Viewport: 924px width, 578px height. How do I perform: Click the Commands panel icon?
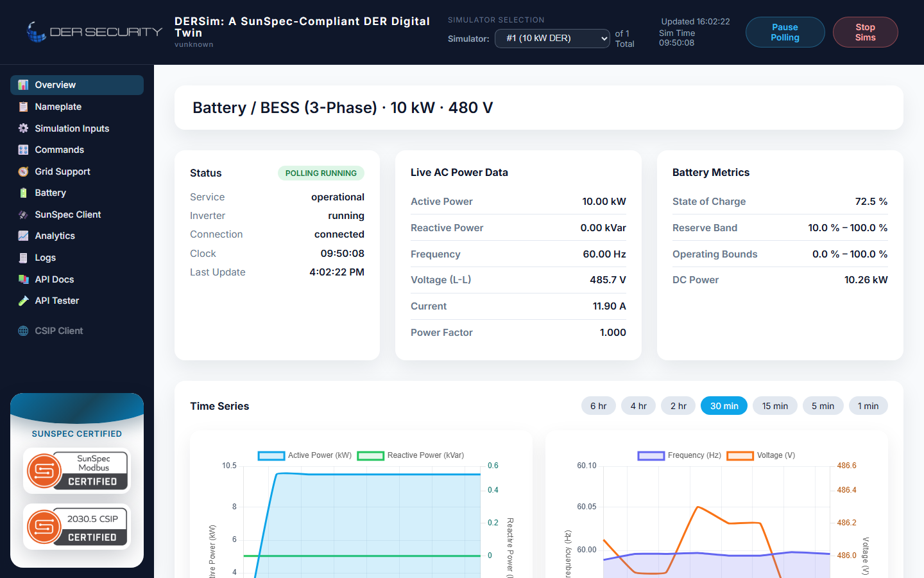coord(23,150)
